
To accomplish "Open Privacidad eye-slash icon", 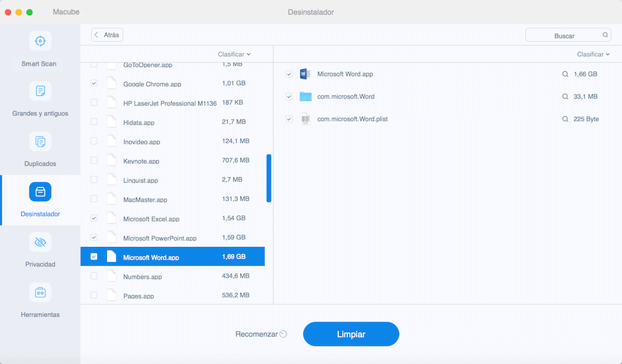I will point(40,242).
